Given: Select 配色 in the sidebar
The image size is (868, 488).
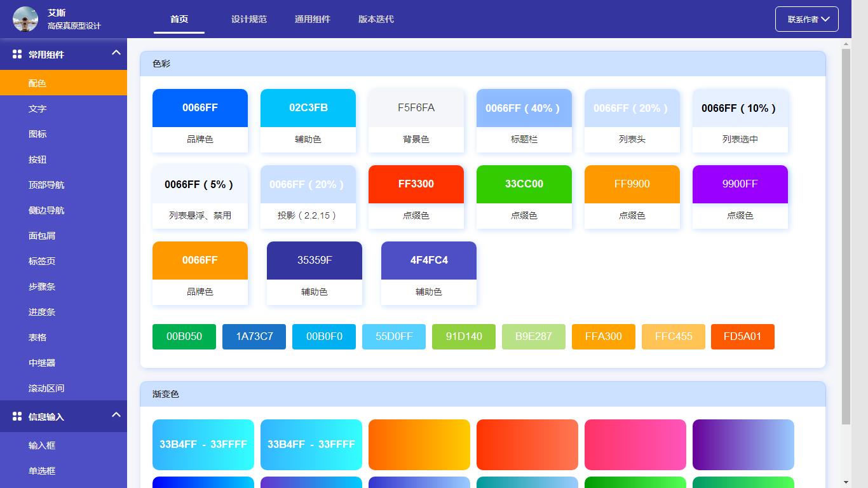Looking at the screenshot, I should pyautogui.click(x=64, y=83).
